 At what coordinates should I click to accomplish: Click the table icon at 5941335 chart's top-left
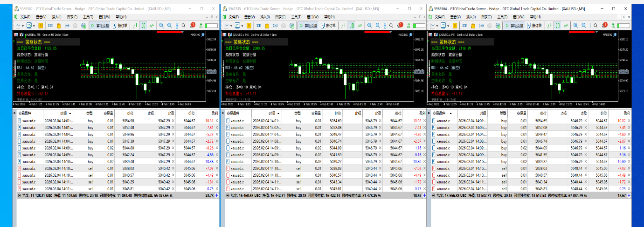pyautogui.click(x=224, y=34)
